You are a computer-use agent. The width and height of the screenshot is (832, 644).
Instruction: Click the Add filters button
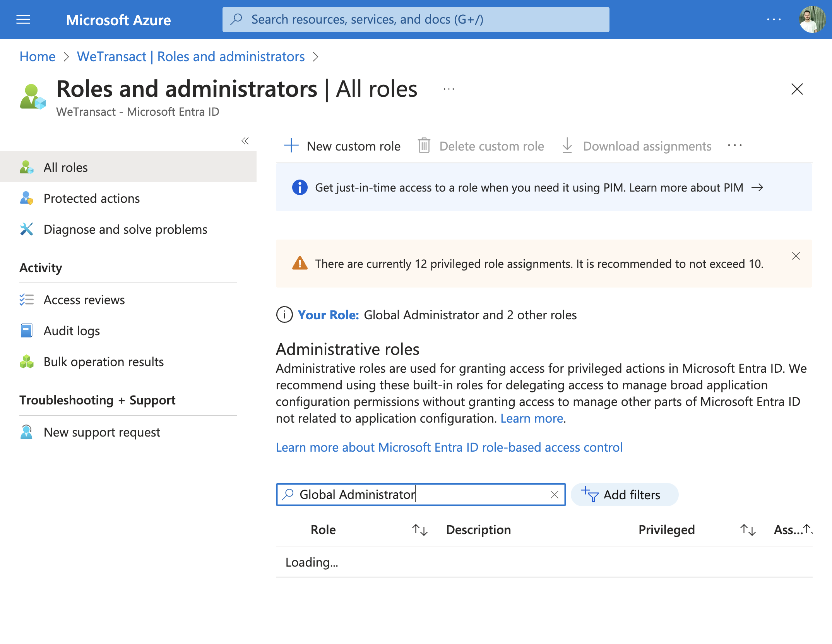pos(624,495)
